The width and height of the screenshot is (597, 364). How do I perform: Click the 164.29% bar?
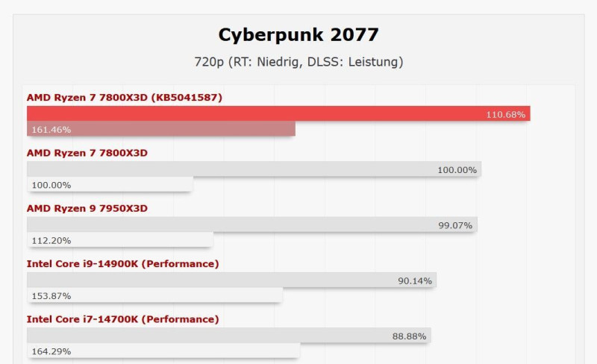coord(163,351)
